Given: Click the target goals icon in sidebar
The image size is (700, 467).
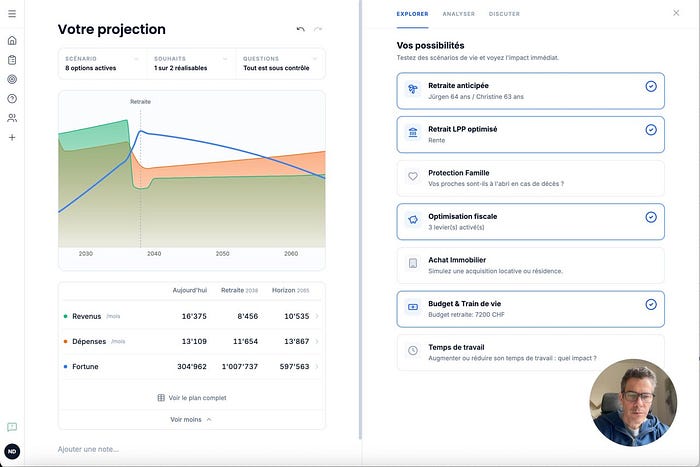Looking at the screenshot, I should 12,79.
